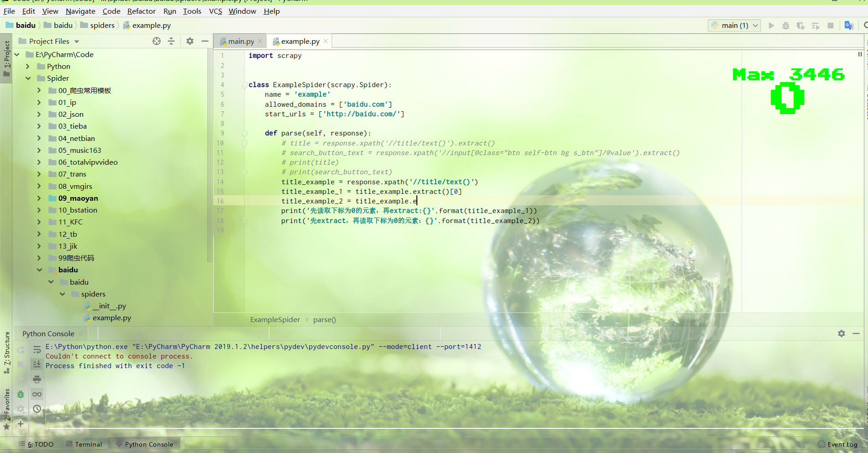
Task: Click console Execute play icon
Action: (21, 379)
